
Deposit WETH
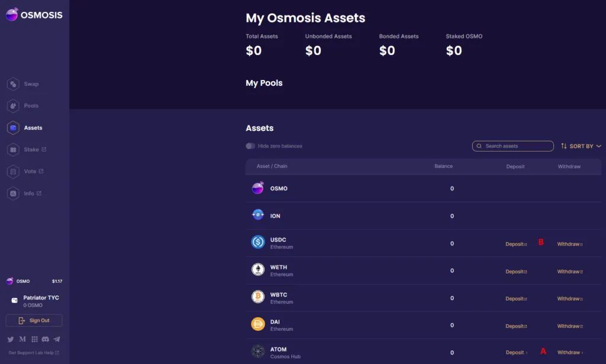tap(516, 272)
